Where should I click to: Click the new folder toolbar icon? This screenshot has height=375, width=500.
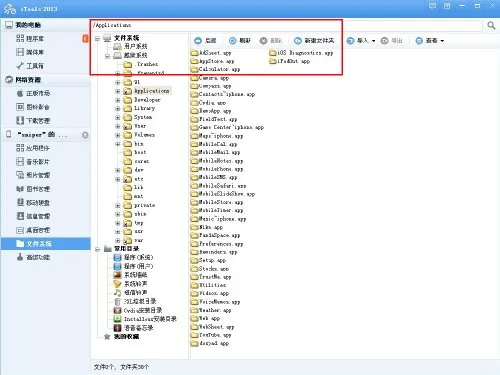point(298,41)
